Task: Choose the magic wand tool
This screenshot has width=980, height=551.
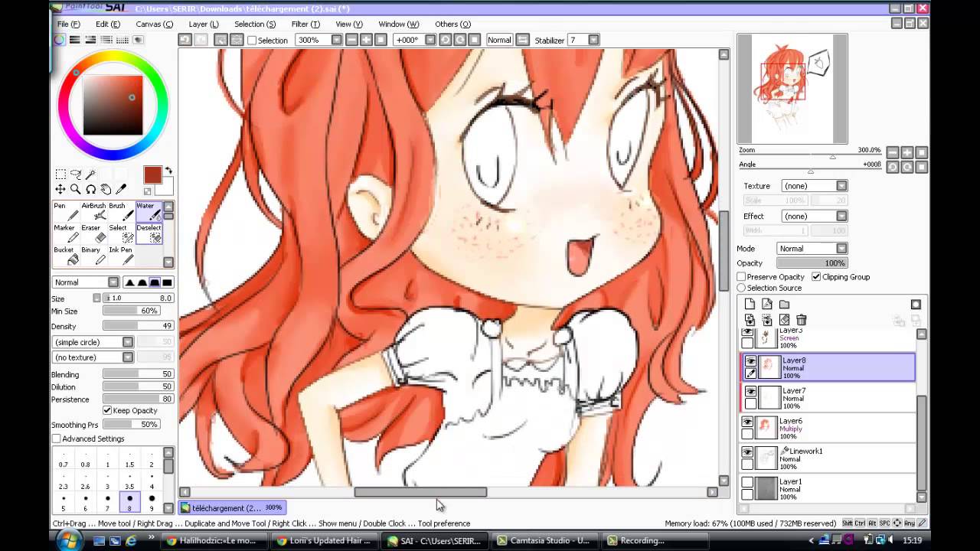Action: coord(90,174)
